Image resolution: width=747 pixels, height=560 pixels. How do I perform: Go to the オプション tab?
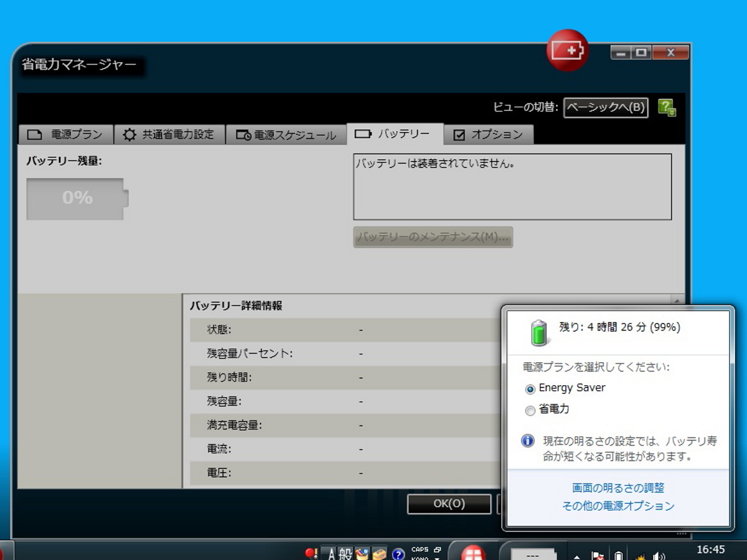488,134
